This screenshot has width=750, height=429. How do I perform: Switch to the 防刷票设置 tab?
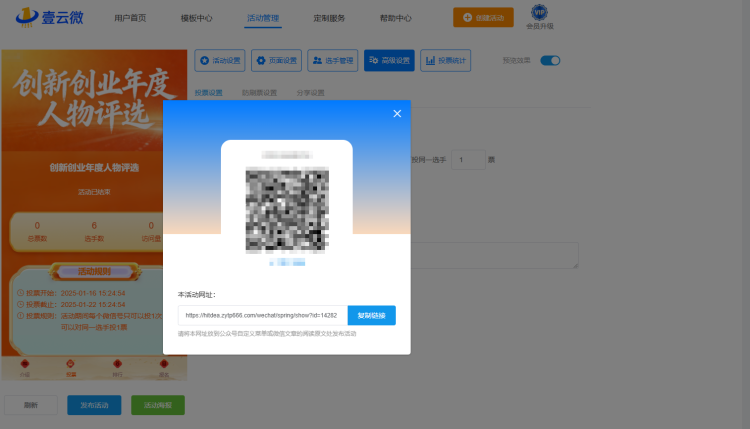pos(259,93)
